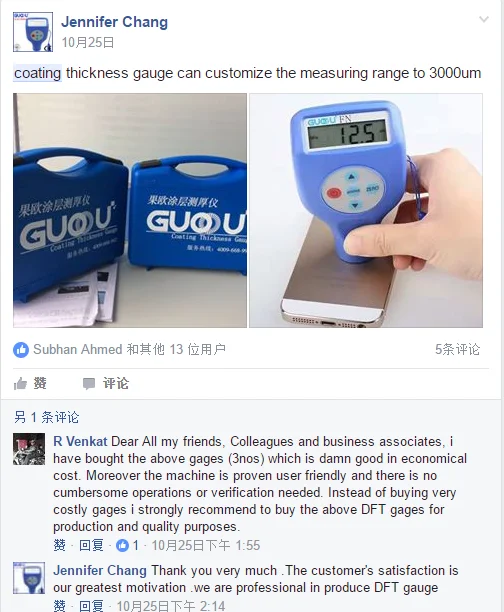Open Jennifer Chang's comment avatar

coord(29,578)
